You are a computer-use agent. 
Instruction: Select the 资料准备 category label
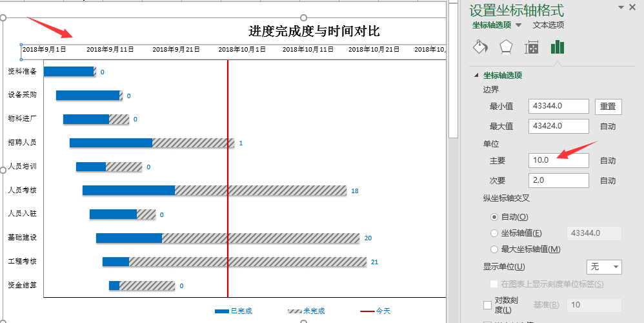click(22, 71)
